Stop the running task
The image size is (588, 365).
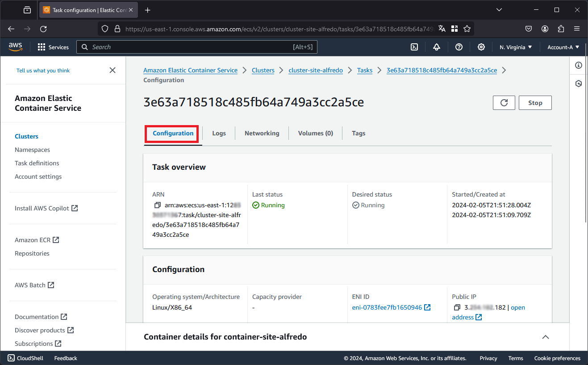click(x=535, y=103)
